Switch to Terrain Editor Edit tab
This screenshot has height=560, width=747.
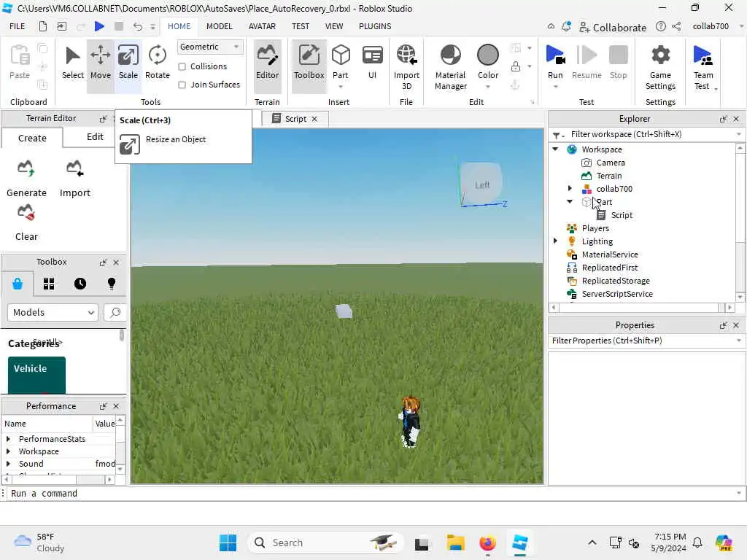click(95, 137)
